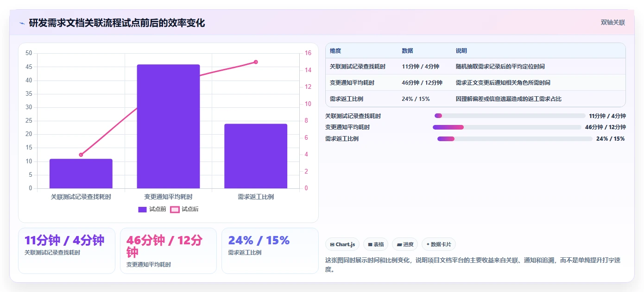The image size is (644, 292).
Task: Click the tall 变更通知平均耗时 bar
Action: pos(168,126)
